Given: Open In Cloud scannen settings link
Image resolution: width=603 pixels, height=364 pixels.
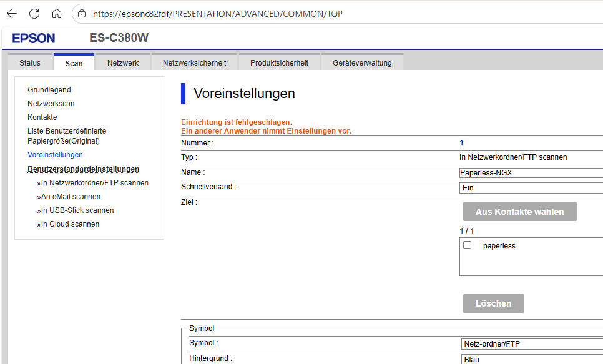Looking at the screenshot, I should pos(70,224).
